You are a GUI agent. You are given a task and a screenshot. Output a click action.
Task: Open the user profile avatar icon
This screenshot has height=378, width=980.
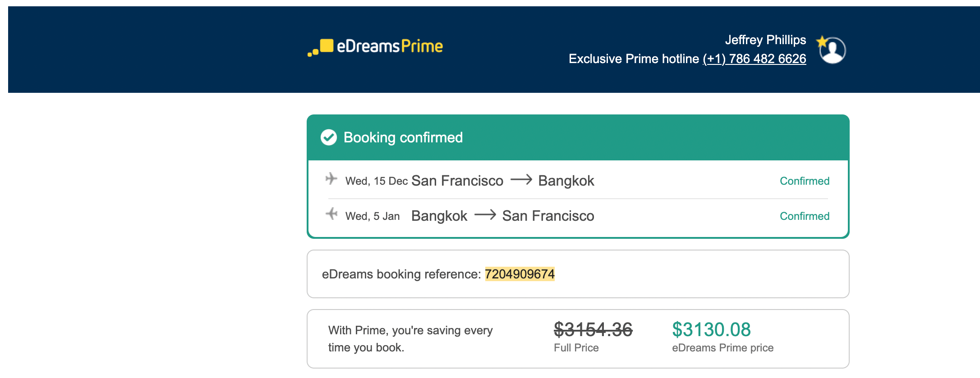[833, 50]
